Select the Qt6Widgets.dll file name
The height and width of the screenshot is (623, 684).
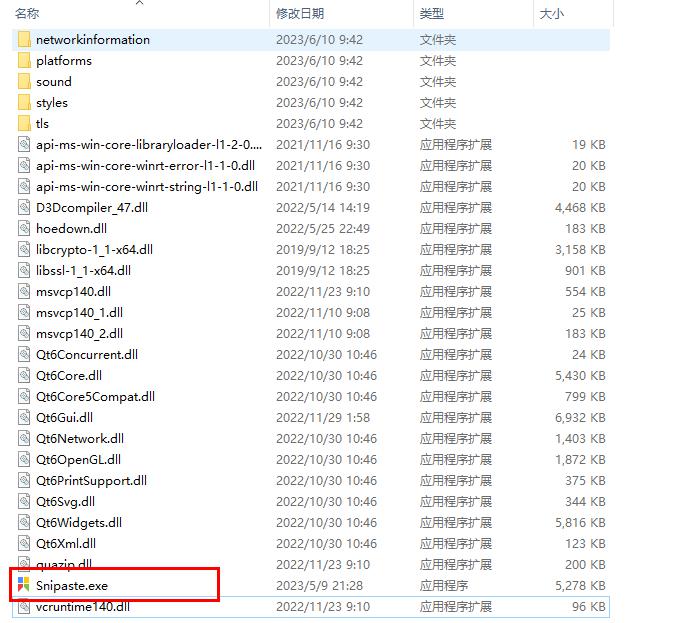pyautogui.click(x=79, y=523)
